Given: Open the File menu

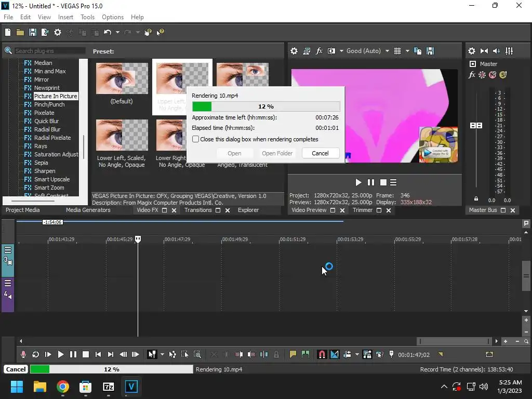Looking at the screenshot, I should pos(8,17).
